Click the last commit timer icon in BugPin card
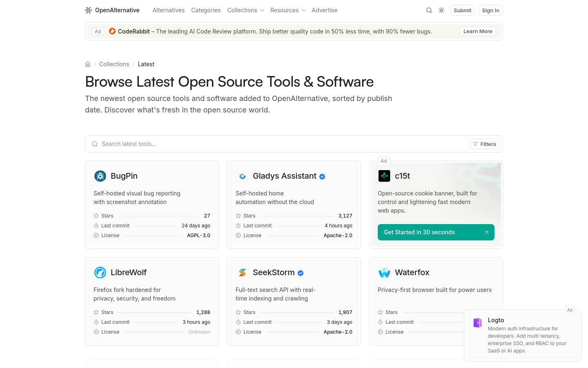 pyautogui.click(x=96, y=226)
